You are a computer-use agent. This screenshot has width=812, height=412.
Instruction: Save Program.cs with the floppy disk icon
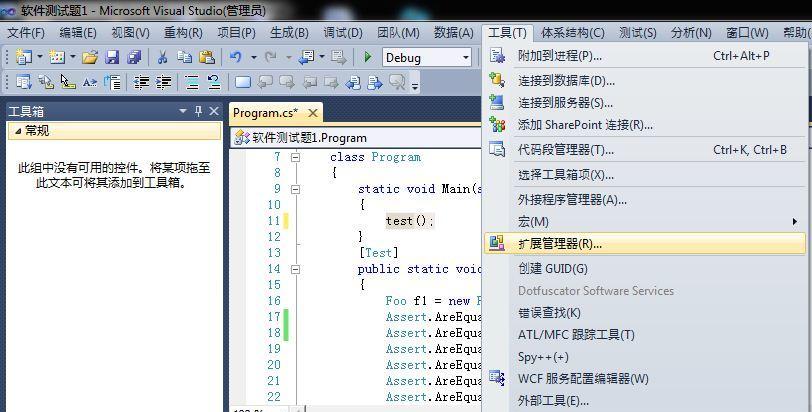point(112,57)
